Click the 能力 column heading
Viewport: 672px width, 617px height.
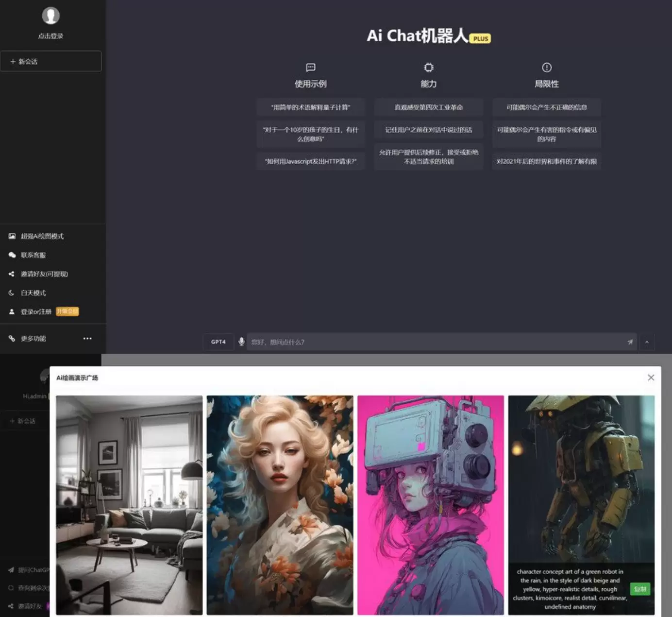click(429, 84)
